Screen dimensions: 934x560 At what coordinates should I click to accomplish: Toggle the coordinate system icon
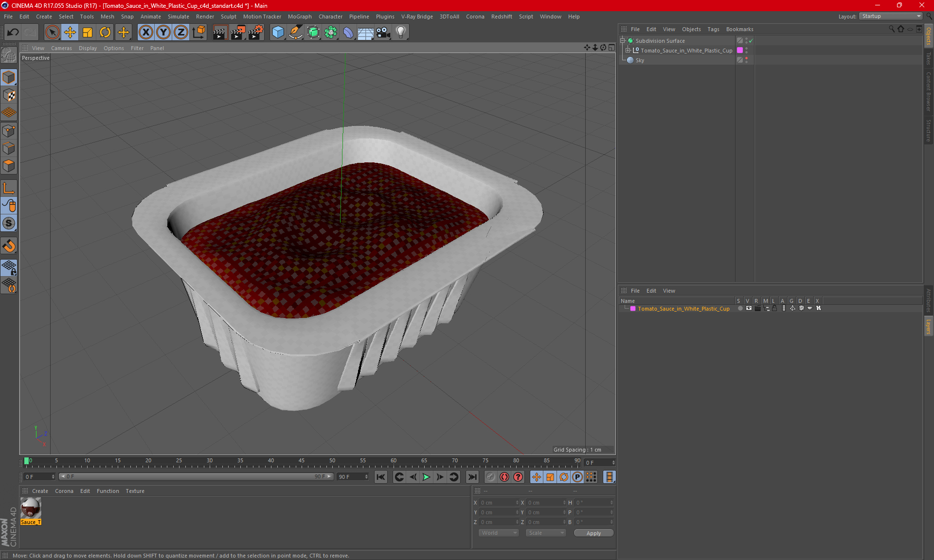198,32
